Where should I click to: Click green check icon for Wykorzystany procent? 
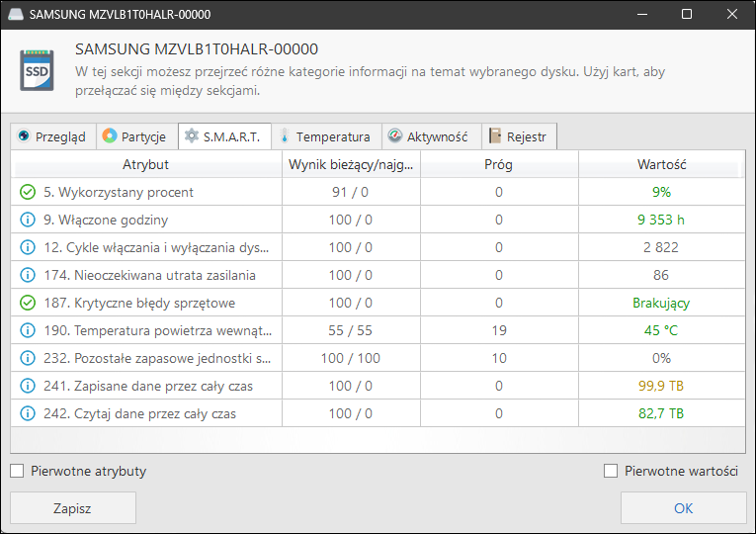27,192
